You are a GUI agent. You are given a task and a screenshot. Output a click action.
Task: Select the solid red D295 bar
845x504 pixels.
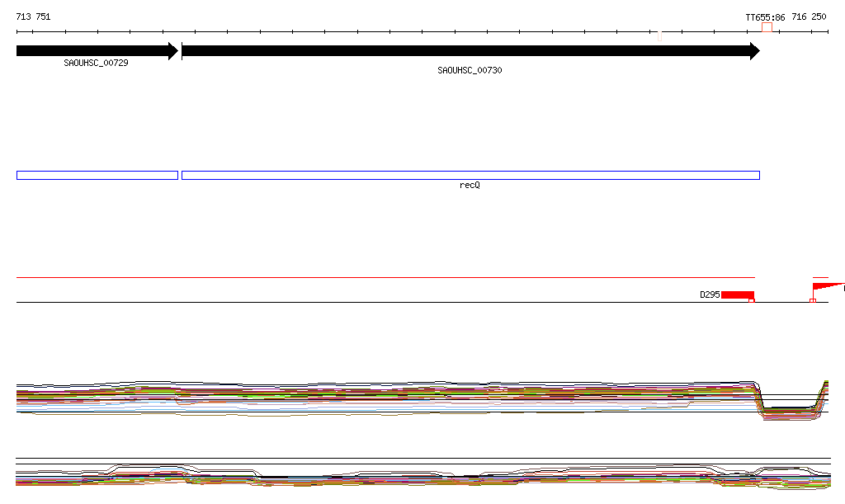pos(737,294)
